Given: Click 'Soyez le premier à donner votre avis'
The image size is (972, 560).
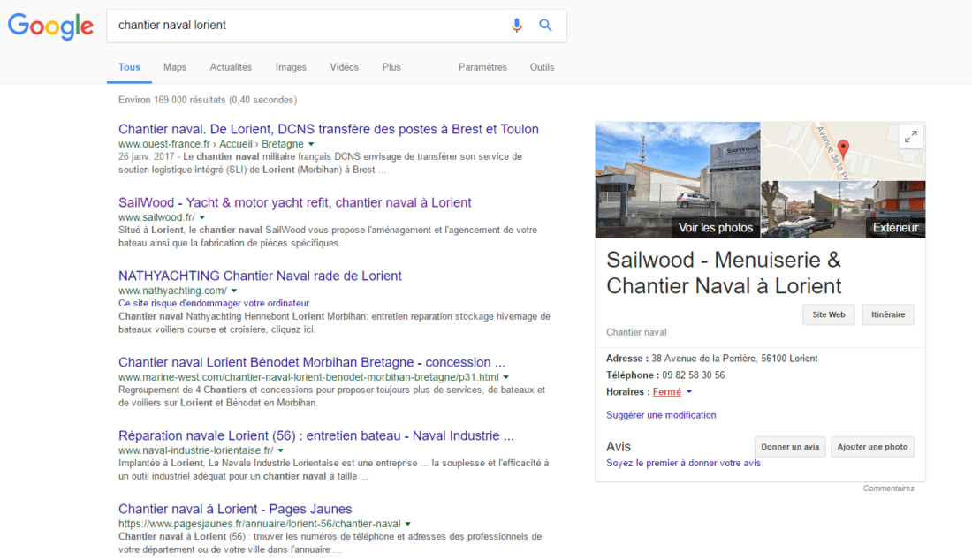Looking at the screenshot, I should pyautogui.click(x=684, y=463).
